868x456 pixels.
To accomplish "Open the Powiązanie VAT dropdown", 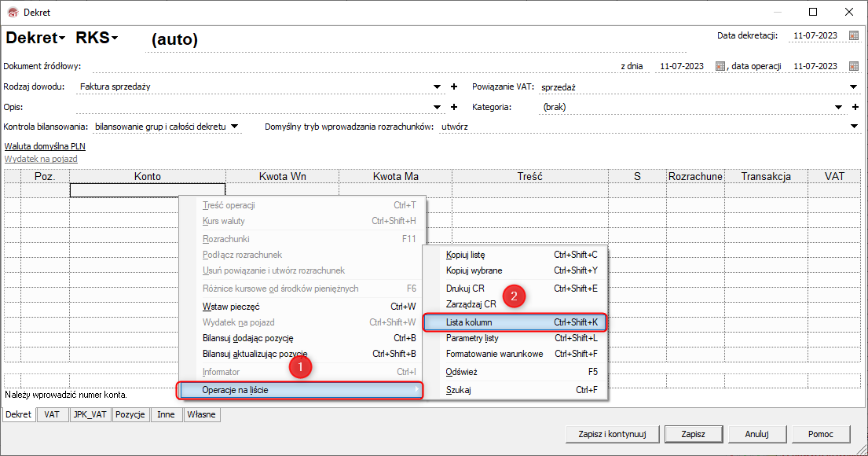I will click(x=854, y=86).
